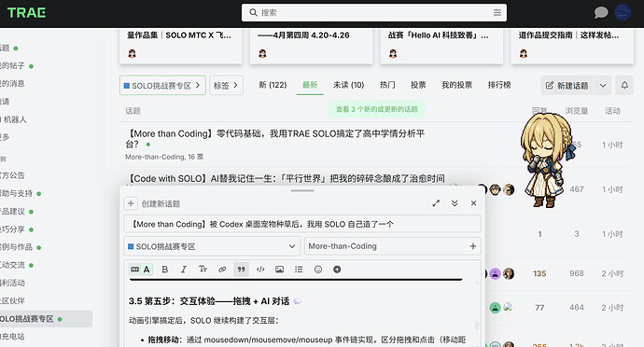Toggle rich text mode (A) in editor
Screen dimensions: 644x347
[147, 270]
